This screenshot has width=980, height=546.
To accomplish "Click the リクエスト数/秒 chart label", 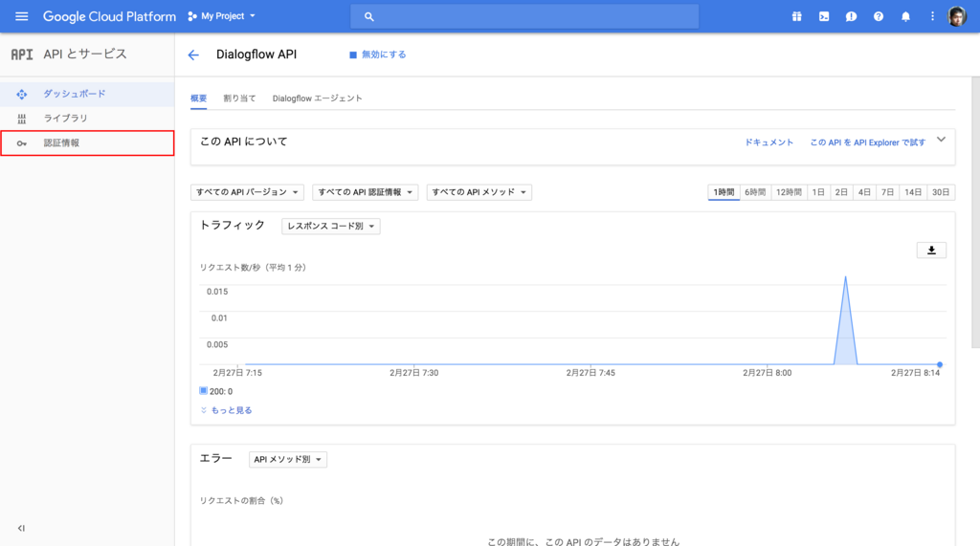I will coord(253,268).
